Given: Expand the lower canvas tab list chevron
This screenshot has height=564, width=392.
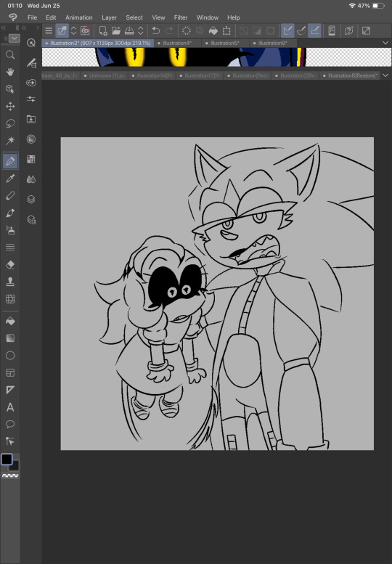Looking at the screenshot, I should click(385, 75).
